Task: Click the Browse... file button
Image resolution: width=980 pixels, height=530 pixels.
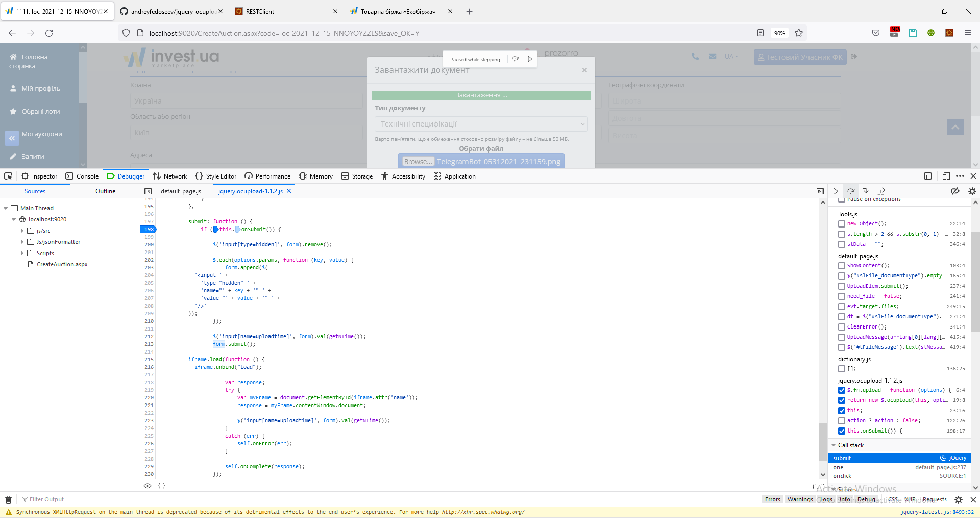Action: coord(418,162)
